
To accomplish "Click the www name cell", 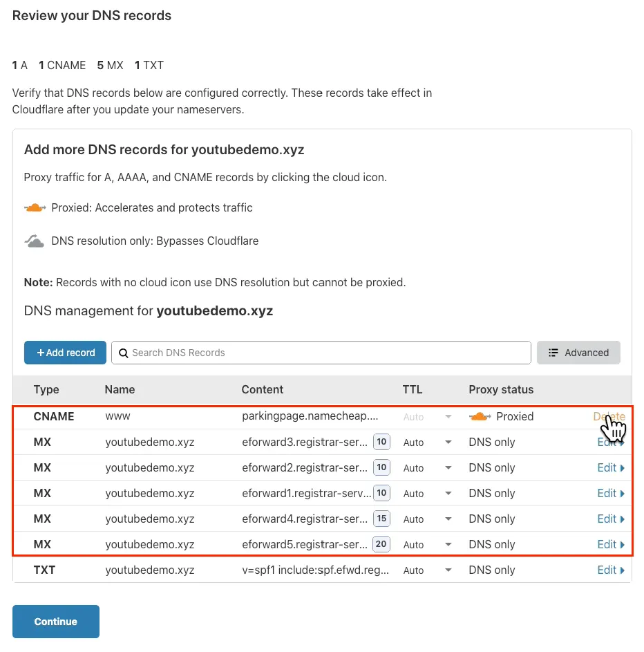I will pos(117,416).
